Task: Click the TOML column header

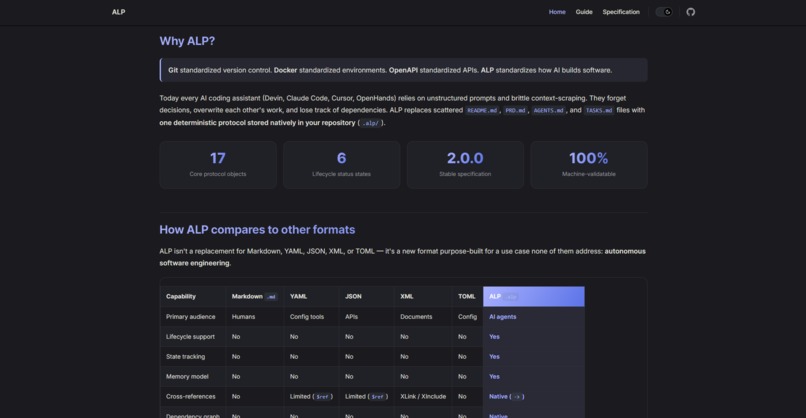Action: tap(467, 297)
